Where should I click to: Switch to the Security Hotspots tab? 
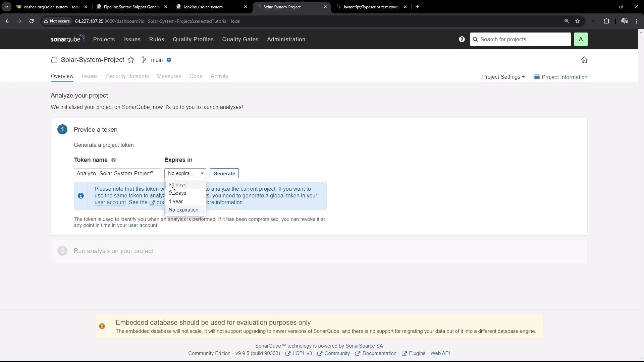click(127, 76)
